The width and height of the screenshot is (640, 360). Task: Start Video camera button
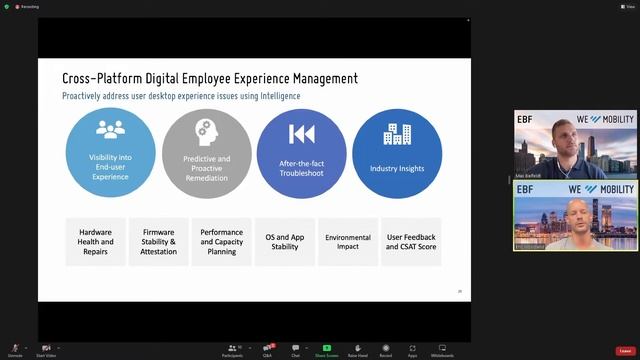pos(46,350)
